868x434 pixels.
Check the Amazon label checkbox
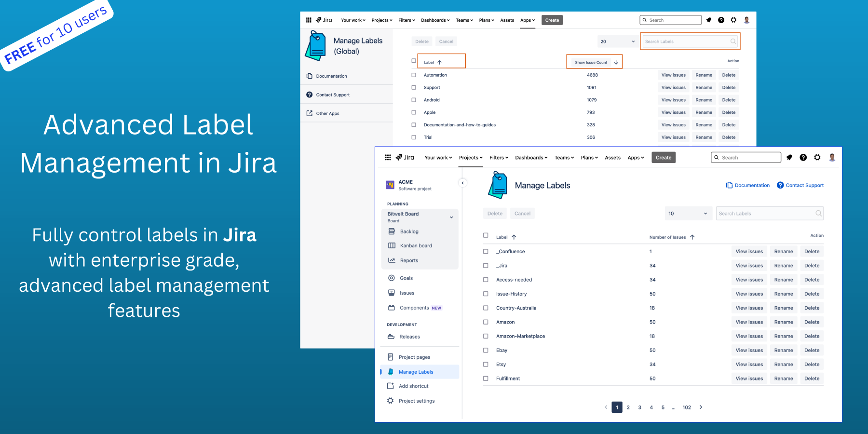(x=486, y=322)
